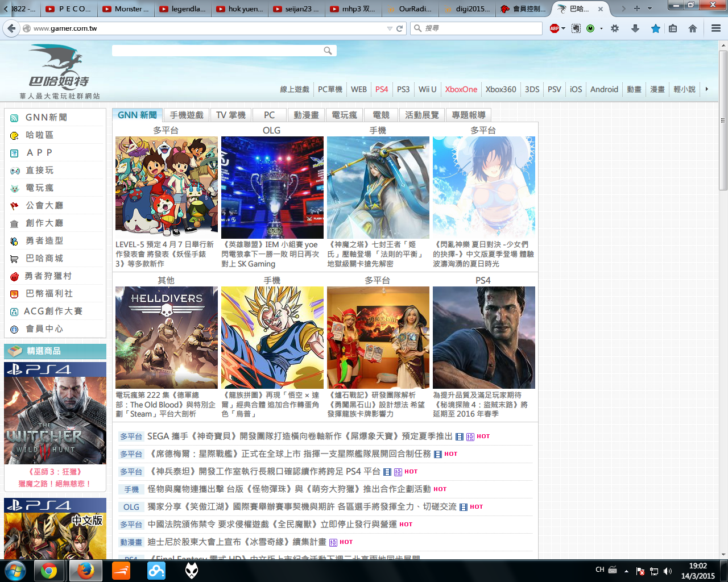728x582 pixels.
Task: Show hidden system tray icons
Action: tap(626, 571)
